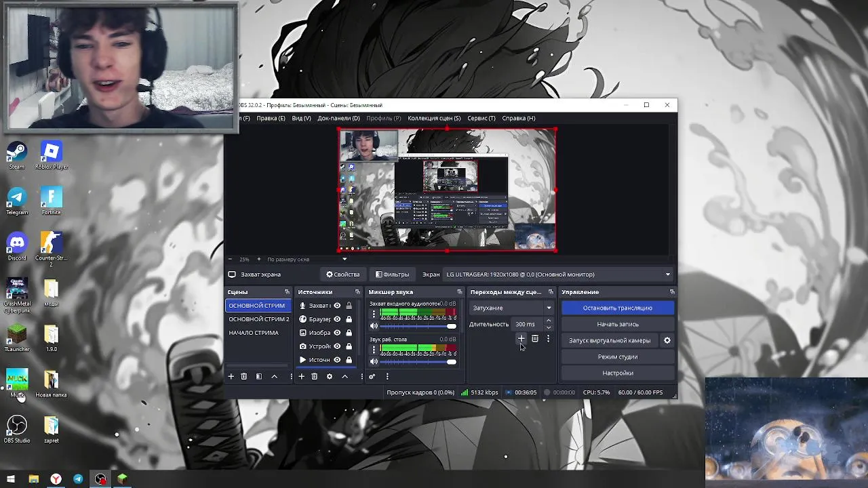Viewport: 868px width, 488px height.
Task: Open Telegram desktop shortcut
Action: tap(17, 201)
